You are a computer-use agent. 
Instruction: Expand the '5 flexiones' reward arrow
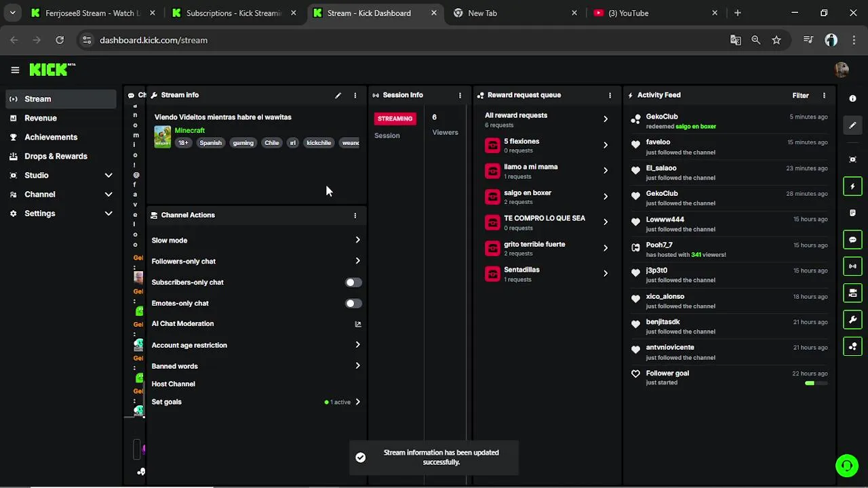[x=606, y=145]
